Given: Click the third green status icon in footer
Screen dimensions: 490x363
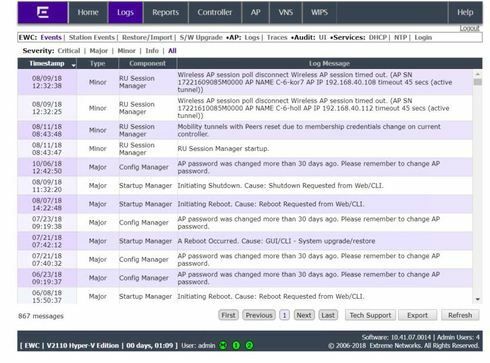Looking at the screenshot, I should [x=249, y=345].
